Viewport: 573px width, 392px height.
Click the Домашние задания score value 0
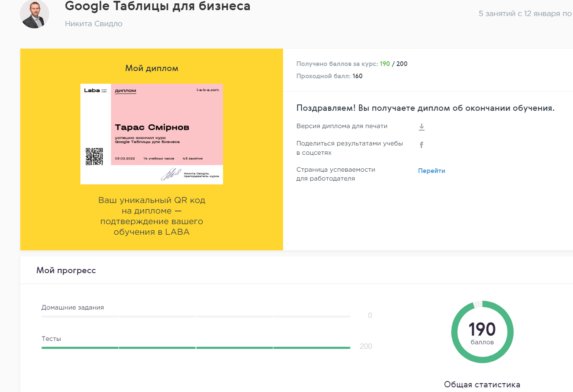point(370,315)
